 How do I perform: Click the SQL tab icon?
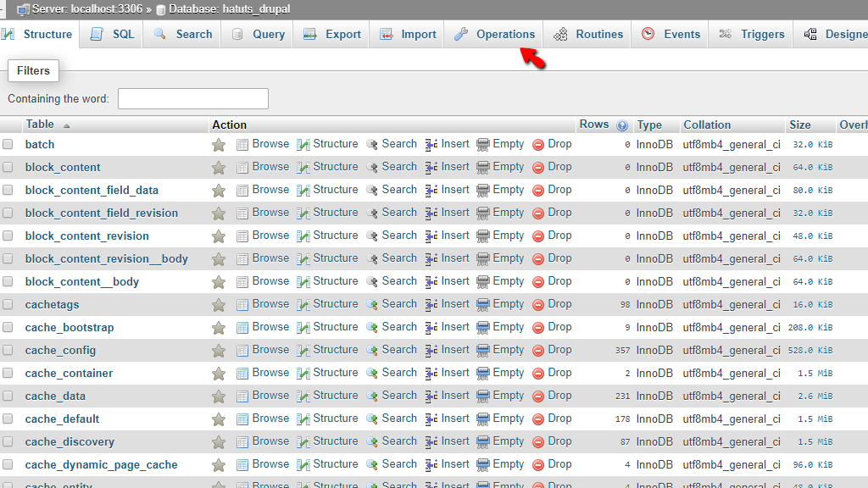tap(97, 34)
